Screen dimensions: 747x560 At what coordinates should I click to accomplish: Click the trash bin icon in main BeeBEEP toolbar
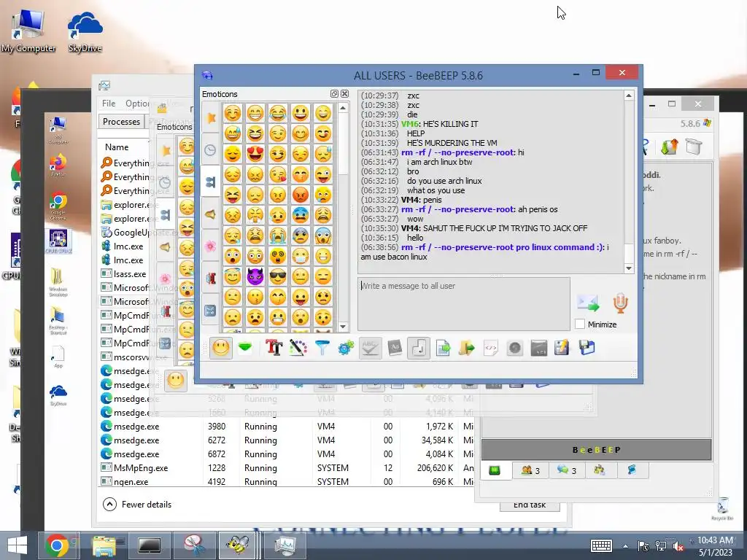[x=694, y=147]
